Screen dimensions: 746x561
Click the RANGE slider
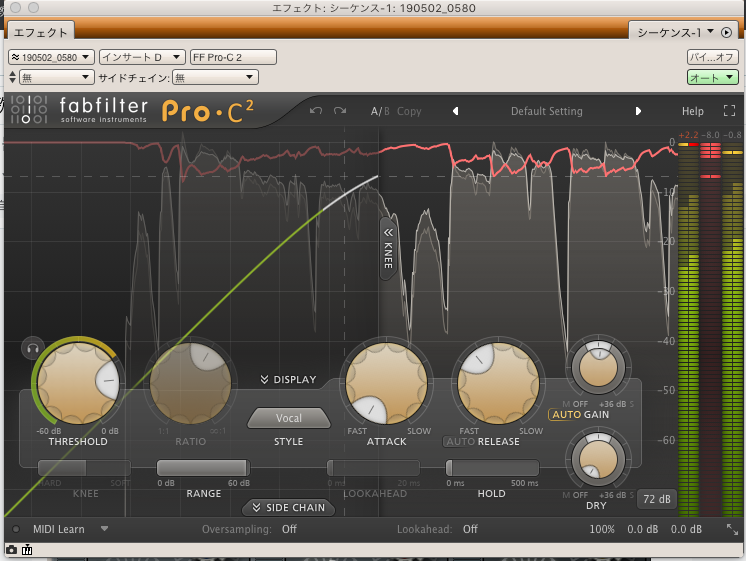point(203,468)
